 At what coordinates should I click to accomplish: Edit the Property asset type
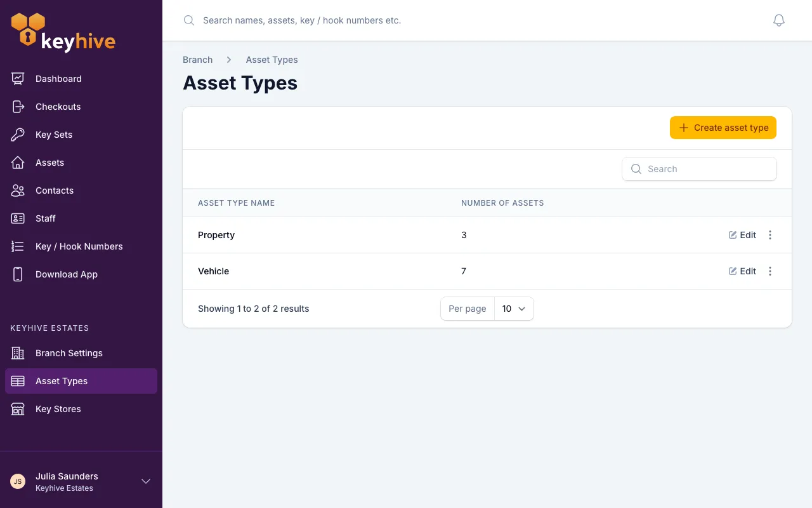coord(742,235)
